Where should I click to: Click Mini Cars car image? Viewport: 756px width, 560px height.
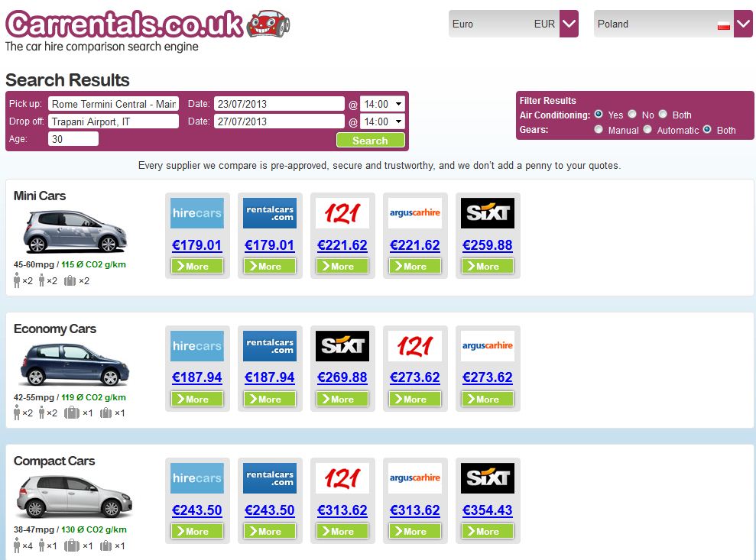pyautogui.click(x=75, y=231)
